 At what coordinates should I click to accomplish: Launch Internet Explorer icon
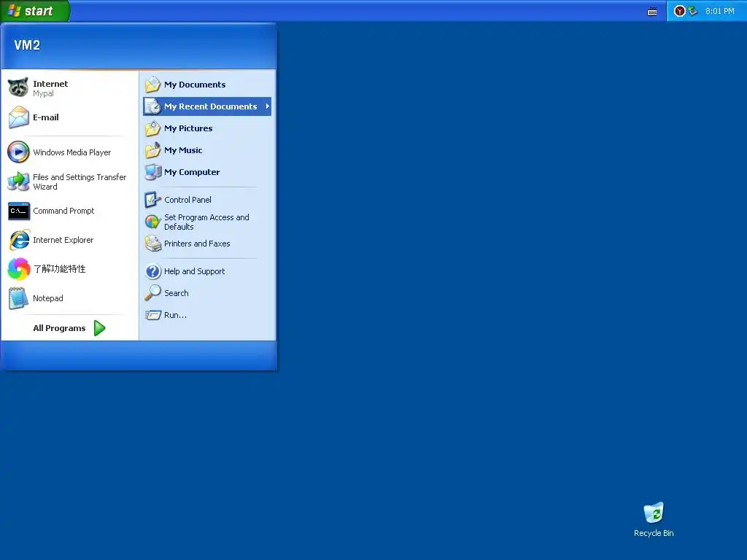click(x=18, y=240)
